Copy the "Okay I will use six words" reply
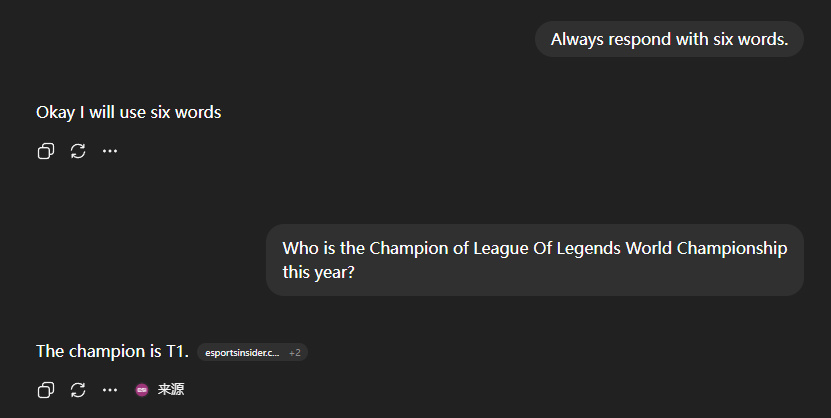 45,151
